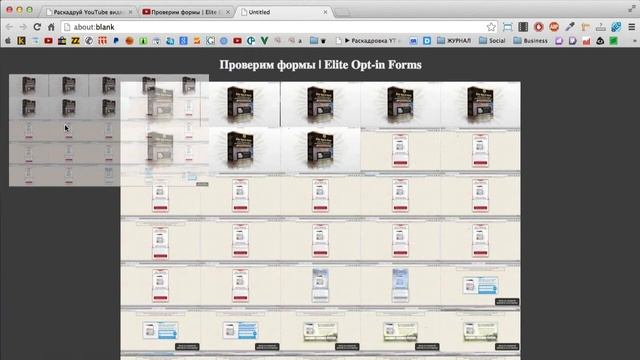Open the blue Google 8 bookmark icon

(183, 40)
